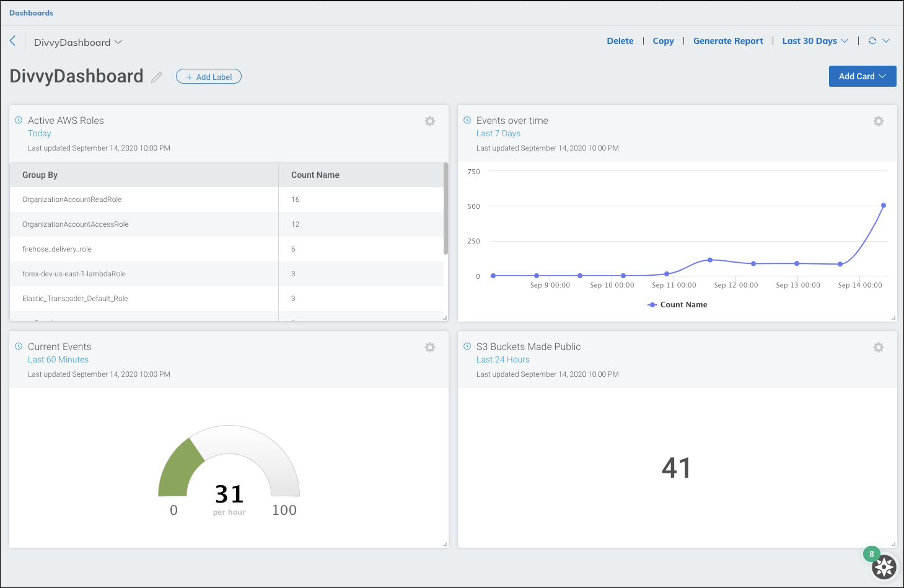Image resolution: width=904 pixels, height=588 pixels.
Task: Open settings gear on Current Events card
Action: [430, 348]
